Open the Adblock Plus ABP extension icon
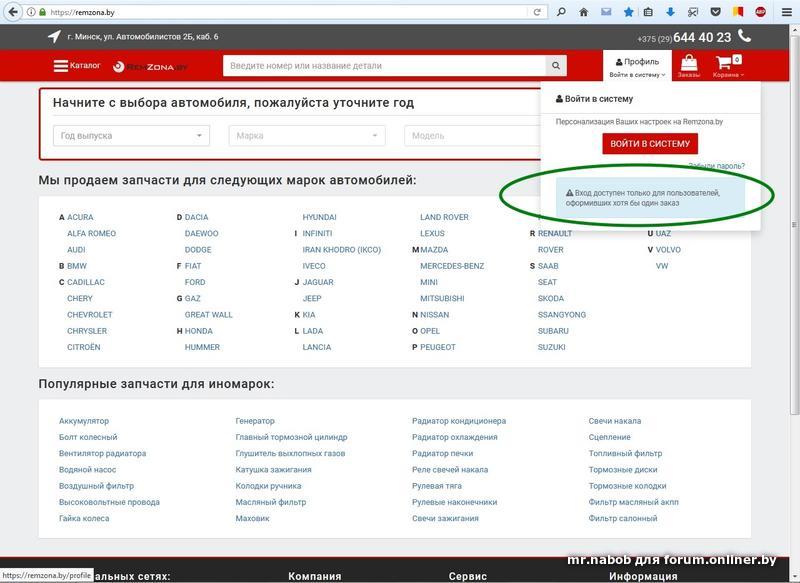 pos(761,12)
